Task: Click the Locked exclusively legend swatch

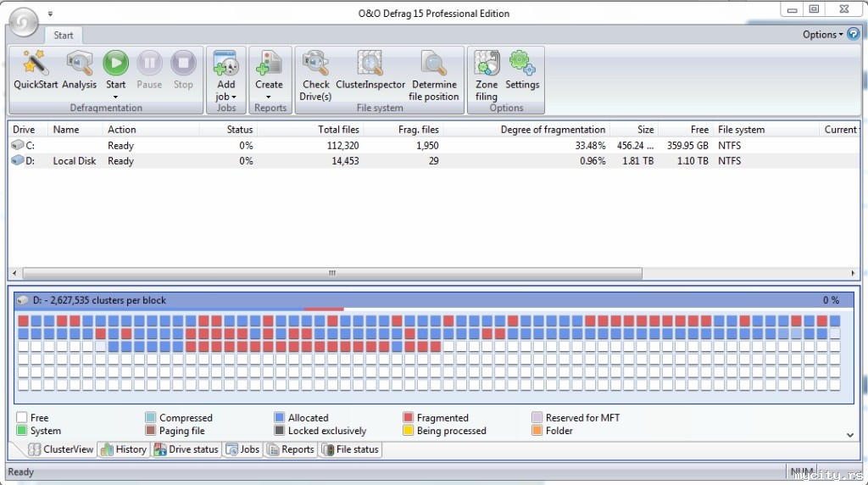Action: coord(279,430)
